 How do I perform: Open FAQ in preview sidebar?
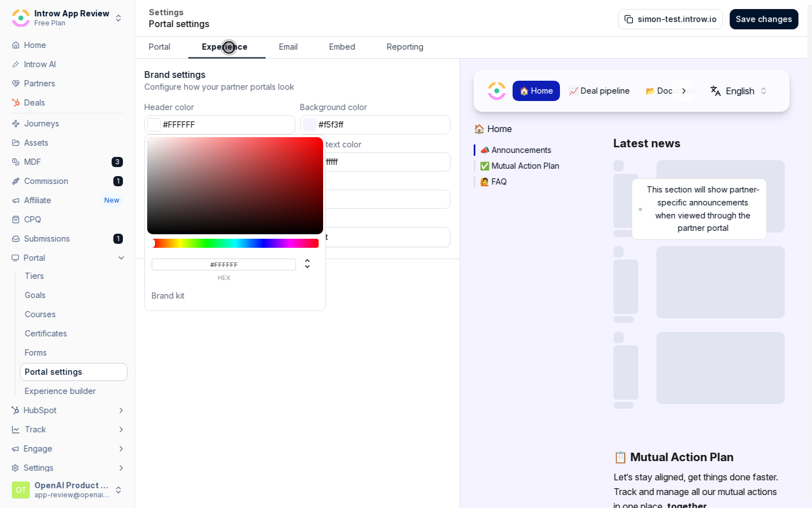point(493,182)
